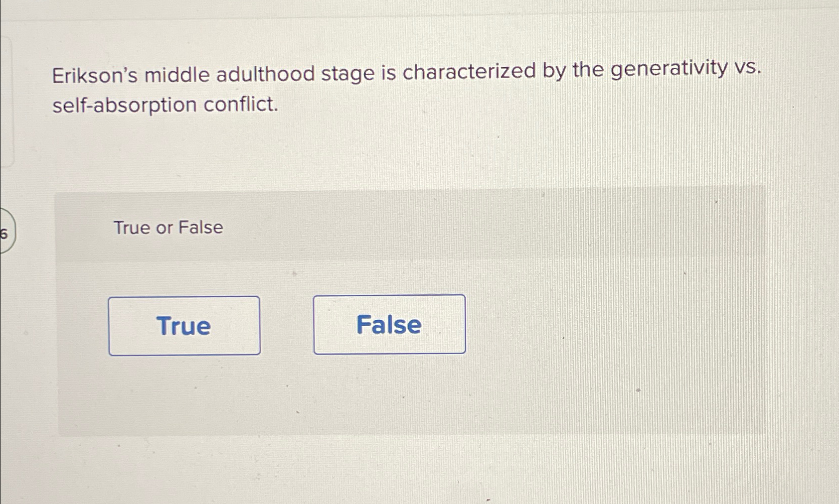Screen dimensions: 839x504
Task: Click the True or False section header
Action: (x=168, y=227)
